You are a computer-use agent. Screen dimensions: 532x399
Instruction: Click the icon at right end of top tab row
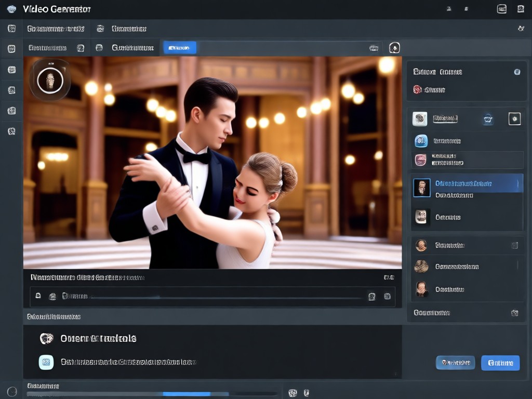pos(521,29)
